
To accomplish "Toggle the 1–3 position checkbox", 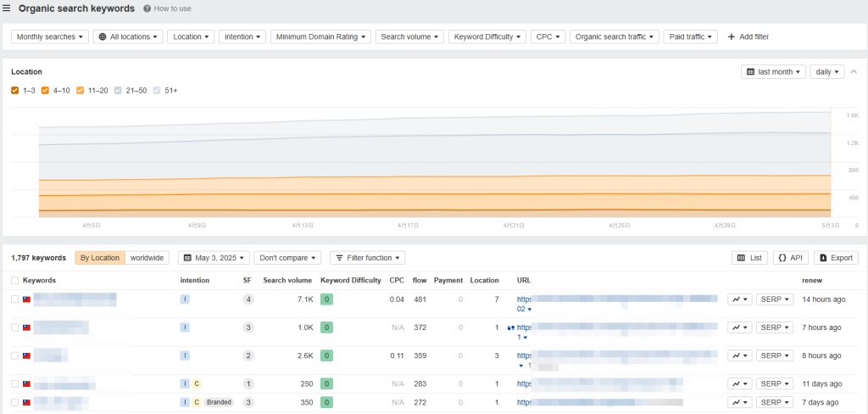I will (x=15, y=90).
